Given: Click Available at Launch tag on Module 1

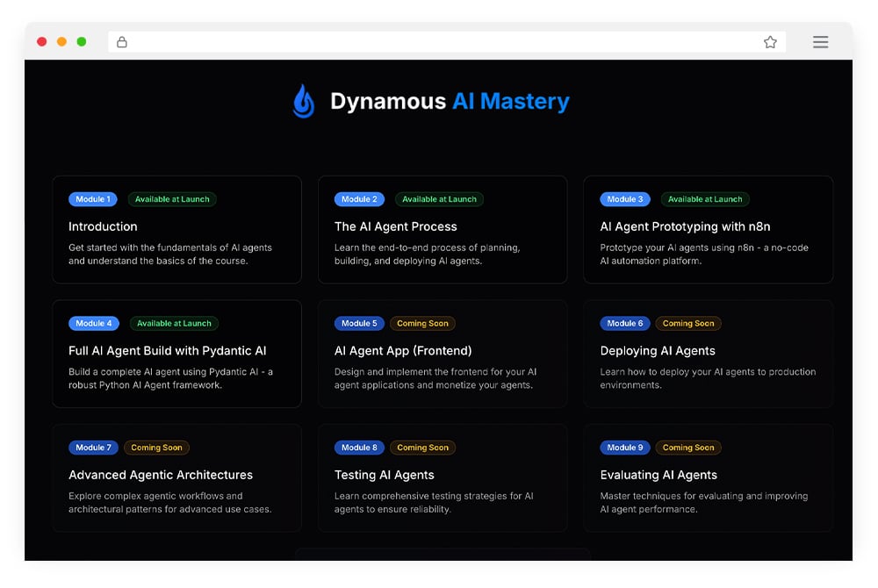Looking at the screenshot, I should (x=172, y=199).
